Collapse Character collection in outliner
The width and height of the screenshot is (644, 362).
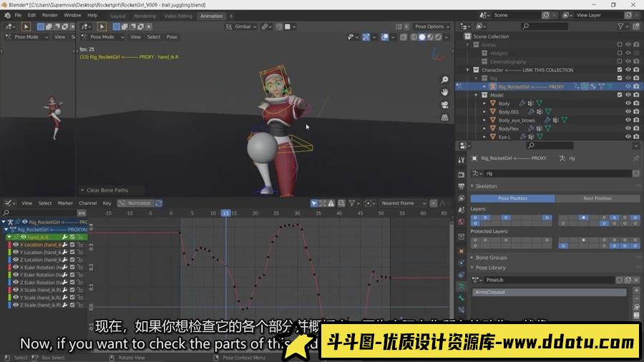tap(468, 70)
